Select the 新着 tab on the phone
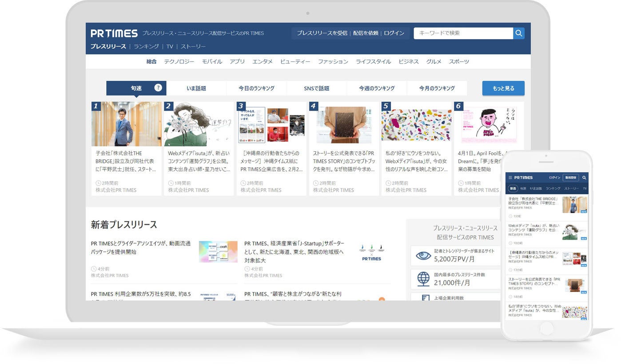621x364 pixels. (513, 189)
